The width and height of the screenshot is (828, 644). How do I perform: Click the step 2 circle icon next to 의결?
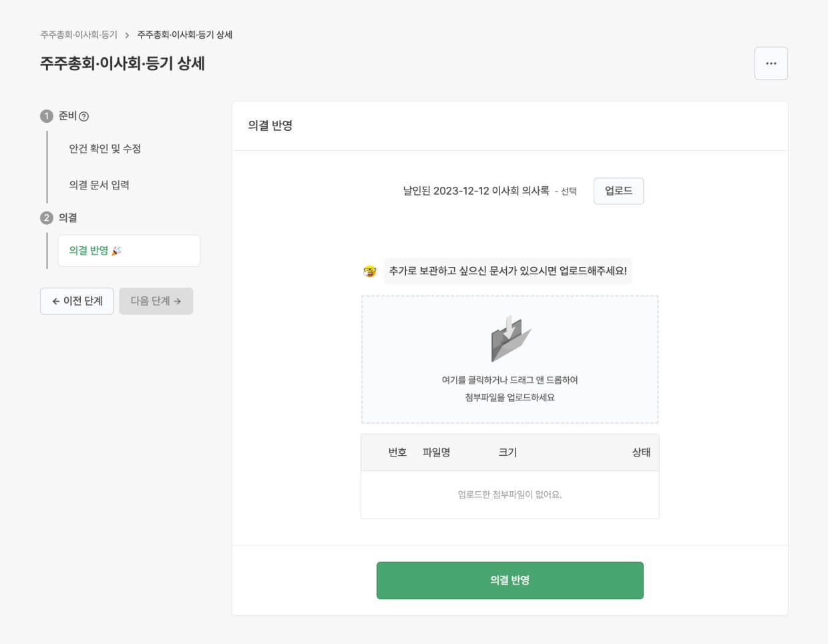pyautogui.click(x=46, y=218)
